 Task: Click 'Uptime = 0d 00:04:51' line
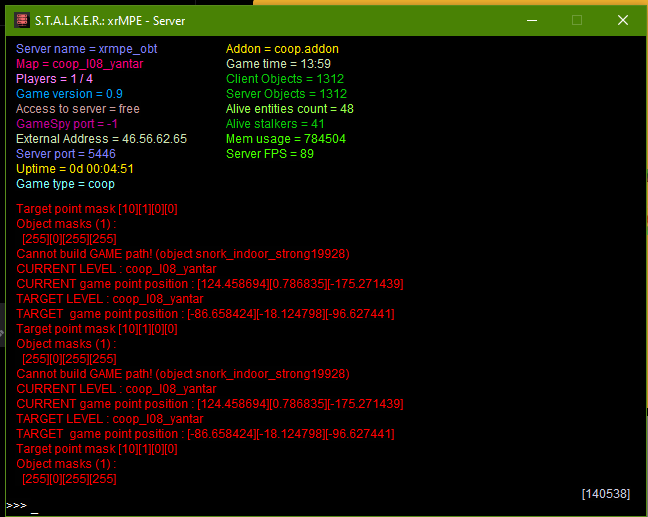tap(75, 169)
